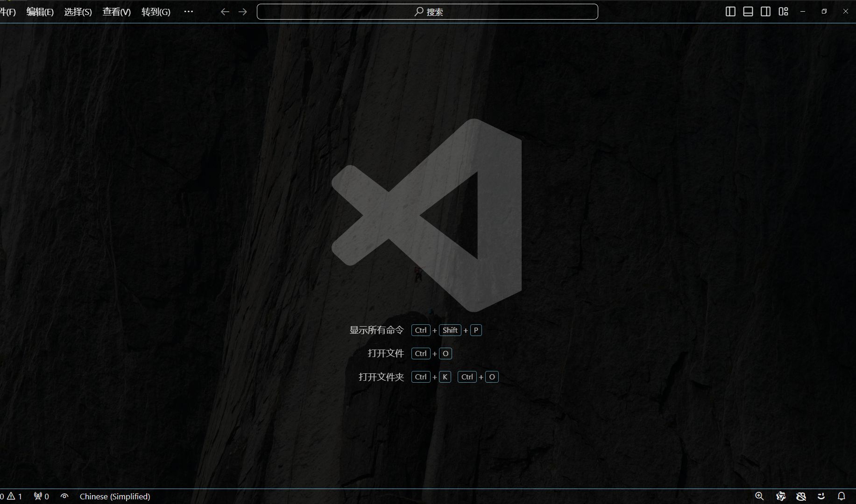Open the overflow menu with three dots
Viewport: 856px width, 504px height.
coord(189,12)
